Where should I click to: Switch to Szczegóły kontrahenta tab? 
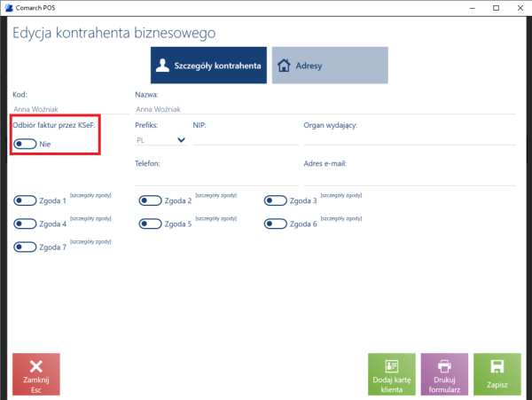click(208, 65)
